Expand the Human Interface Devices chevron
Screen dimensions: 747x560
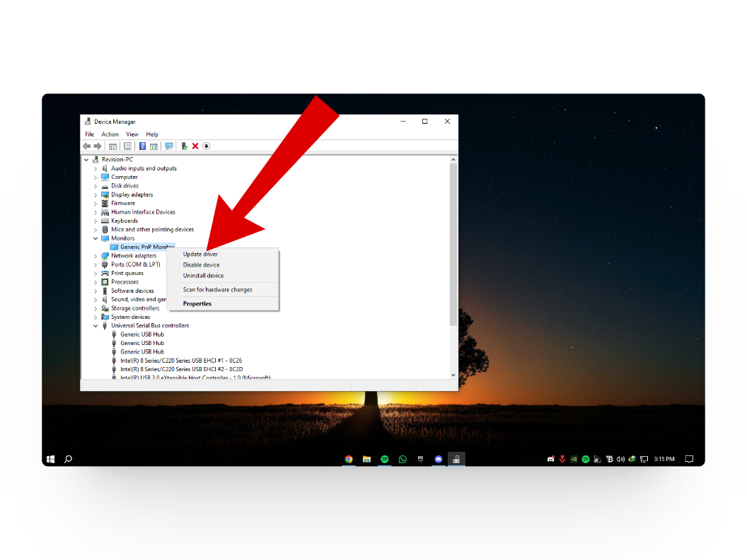click(x=95, y=212)
